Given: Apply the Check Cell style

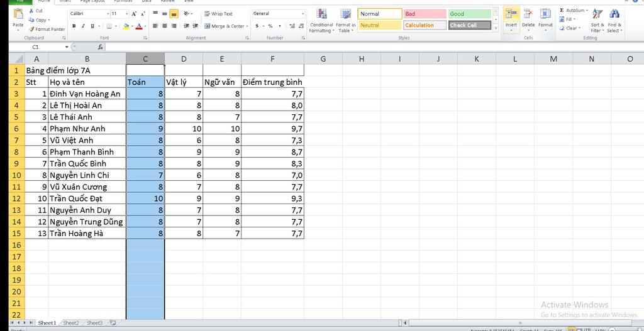Looking at the screenshot, I should tap(469, 25).
